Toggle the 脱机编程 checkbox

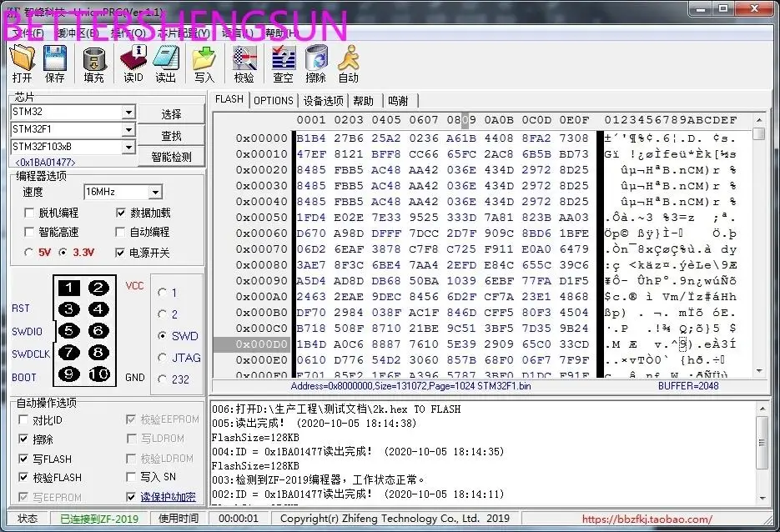coord(29,213)
